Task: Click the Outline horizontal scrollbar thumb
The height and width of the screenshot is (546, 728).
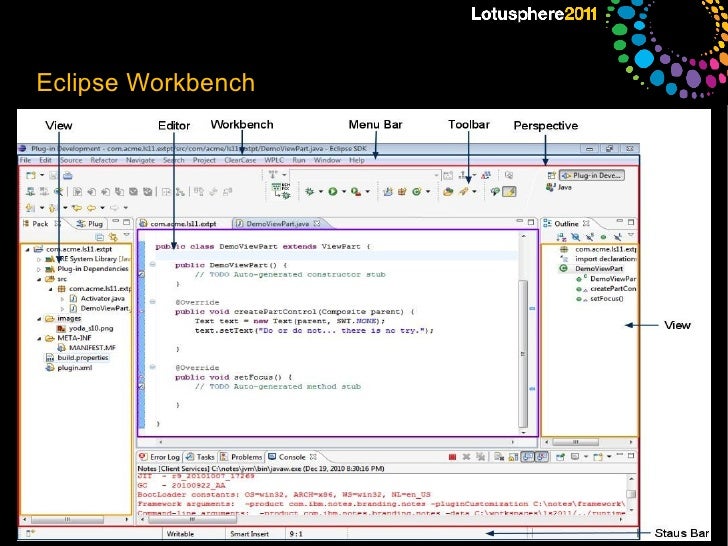Action: [575, 442]
